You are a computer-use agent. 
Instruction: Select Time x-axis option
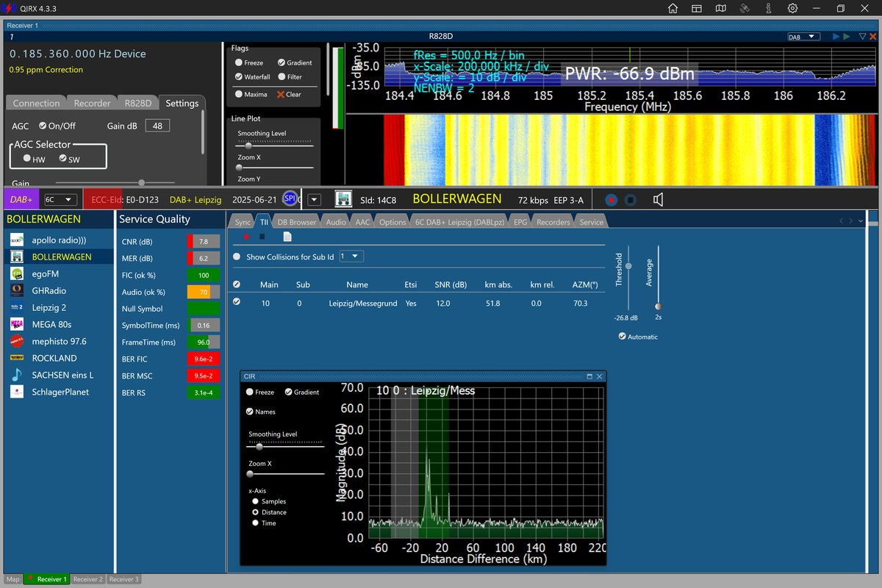point(256,523)
